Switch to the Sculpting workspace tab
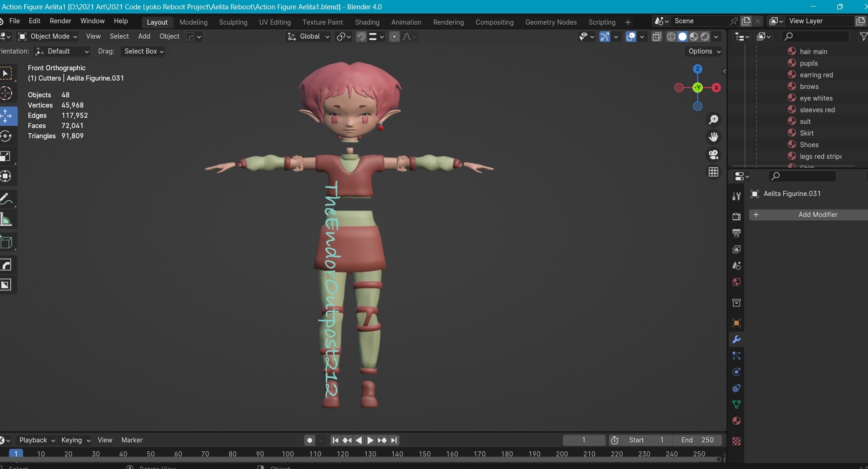868x469 pixels. click(233, 22)
